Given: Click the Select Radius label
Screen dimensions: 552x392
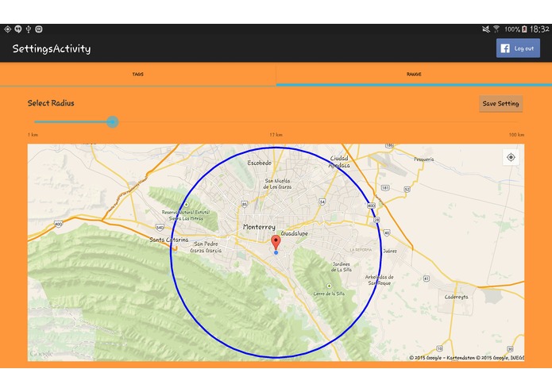Looking at the screenshot, I should pos(51,103).
